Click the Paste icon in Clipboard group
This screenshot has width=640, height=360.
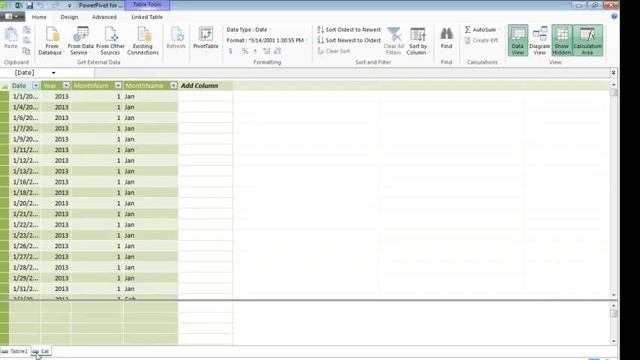pyautogui.click(x=11, y=38)
